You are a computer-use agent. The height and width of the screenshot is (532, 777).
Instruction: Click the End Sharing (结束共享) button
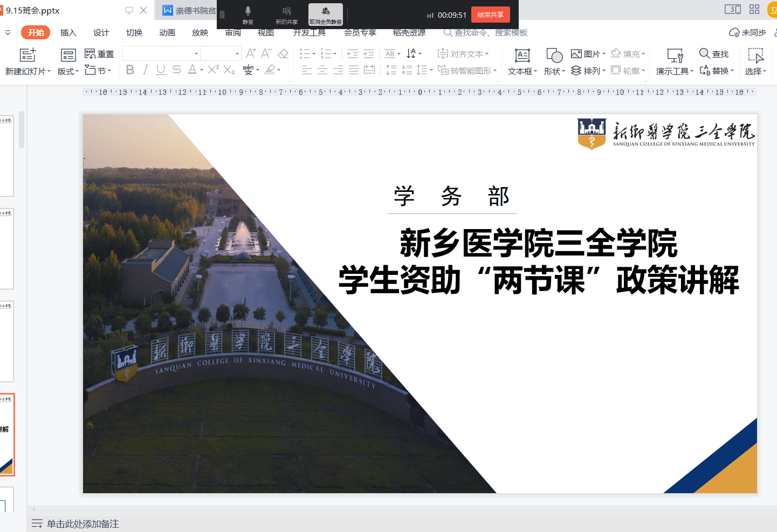pos(490,15)
